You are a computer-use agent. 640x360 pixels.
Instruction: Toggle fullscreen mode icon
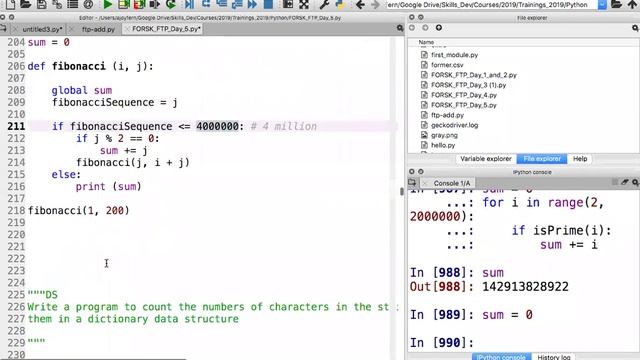coord(304,4)
